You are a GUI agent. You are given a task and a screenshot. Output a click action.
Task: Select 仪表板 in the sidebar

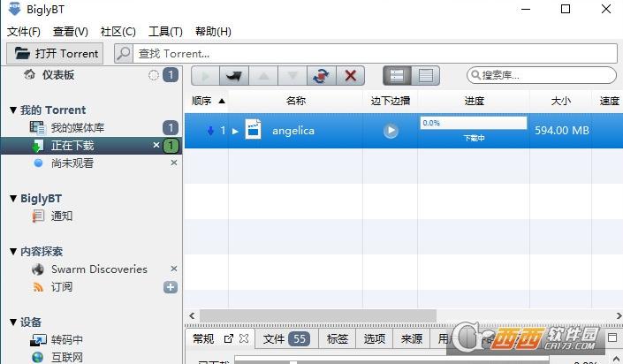point(58,75)
